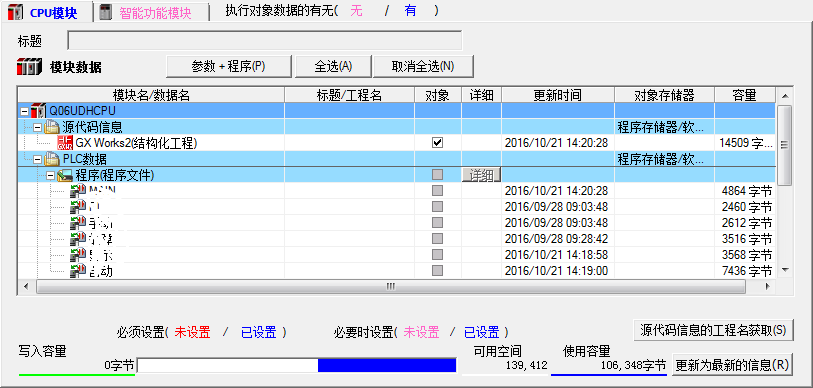Click the 程序(程序文件) folder icon
Screen dimensions: 813x388
65,175
